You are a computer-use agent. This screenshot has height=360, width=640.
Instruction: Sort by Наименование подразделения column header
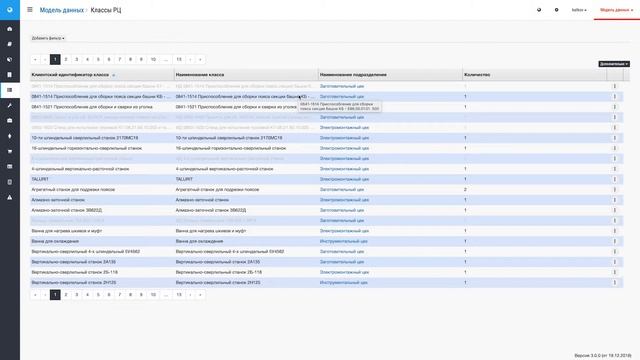[x=353, y=75]
